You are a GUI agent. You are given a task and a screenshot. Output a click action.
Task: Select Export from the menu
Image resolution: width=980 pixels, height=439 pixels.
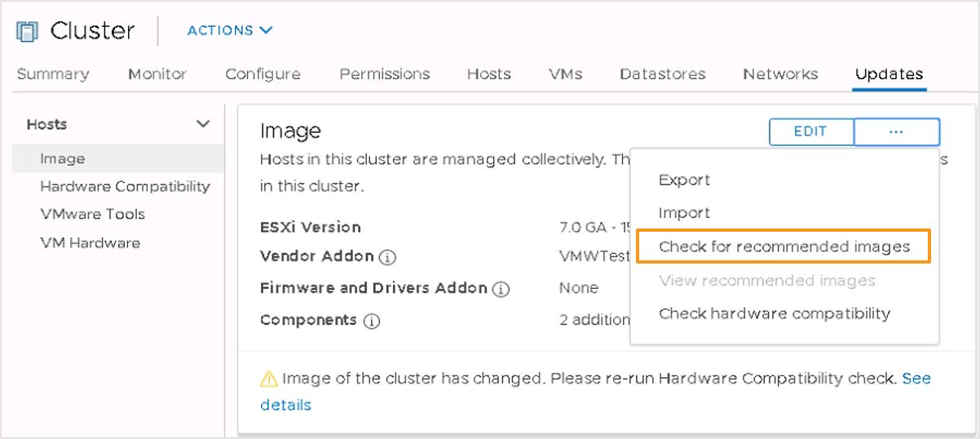(684, 180)
